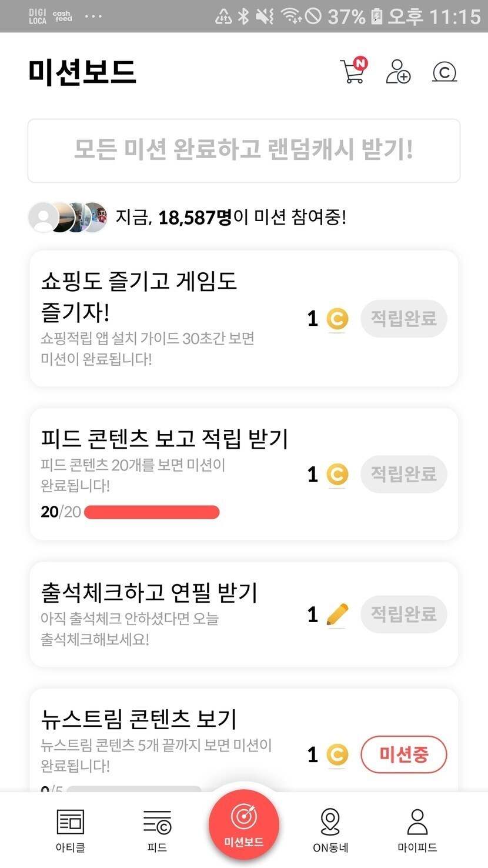Tap the pencil reward icon
Screen dimensions: 488x868
(x=337, y=615)
